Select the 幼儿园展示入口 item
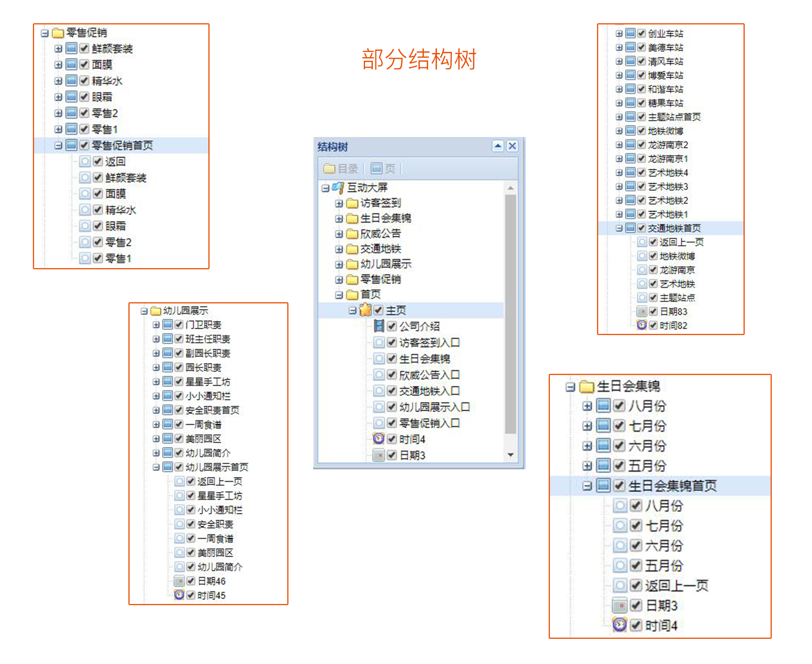812x664 pixels. [x=434, y=407]
